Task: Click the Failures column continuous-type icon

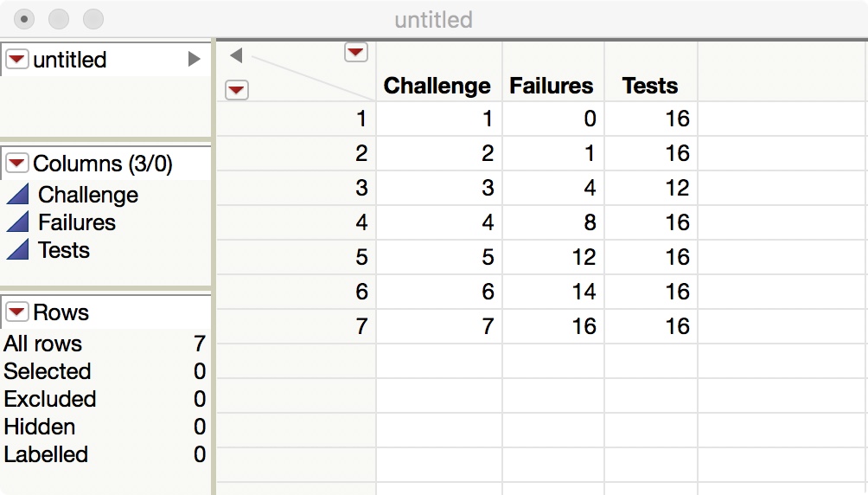Action: 17,222
